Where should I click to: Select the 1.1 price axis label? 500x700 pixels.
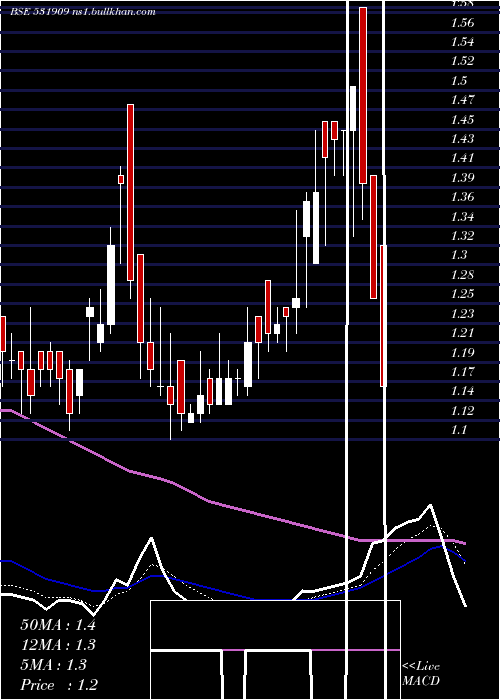(x=459, y=430)
